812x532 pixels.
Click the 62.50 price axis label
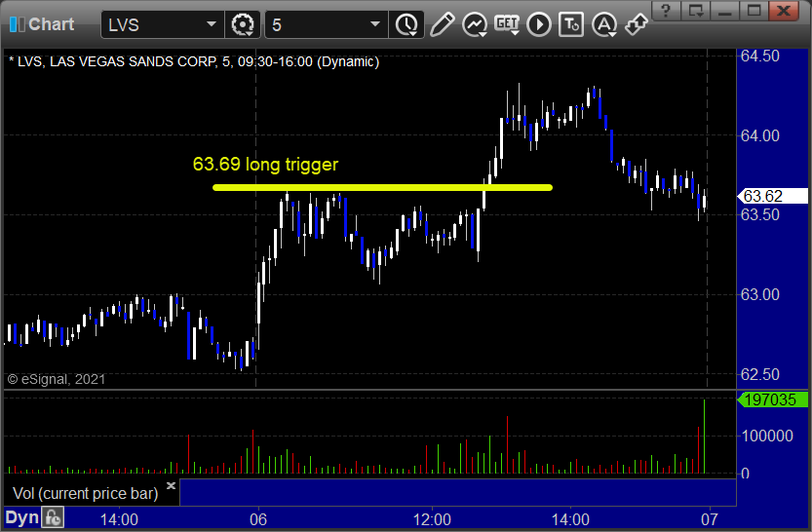[759, 374]
